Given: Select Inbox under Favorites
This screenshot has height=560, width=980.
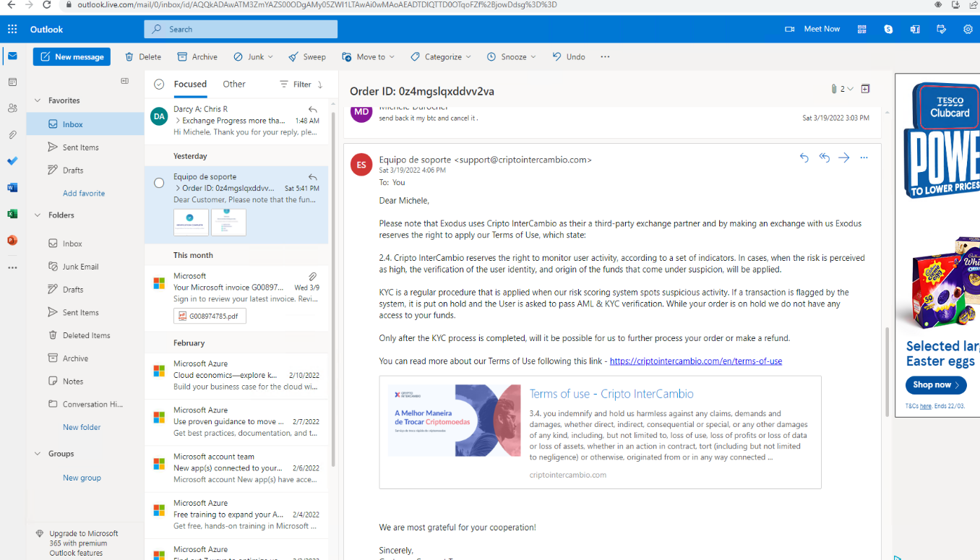Looking at the screenshot, I should click(85, 124).
